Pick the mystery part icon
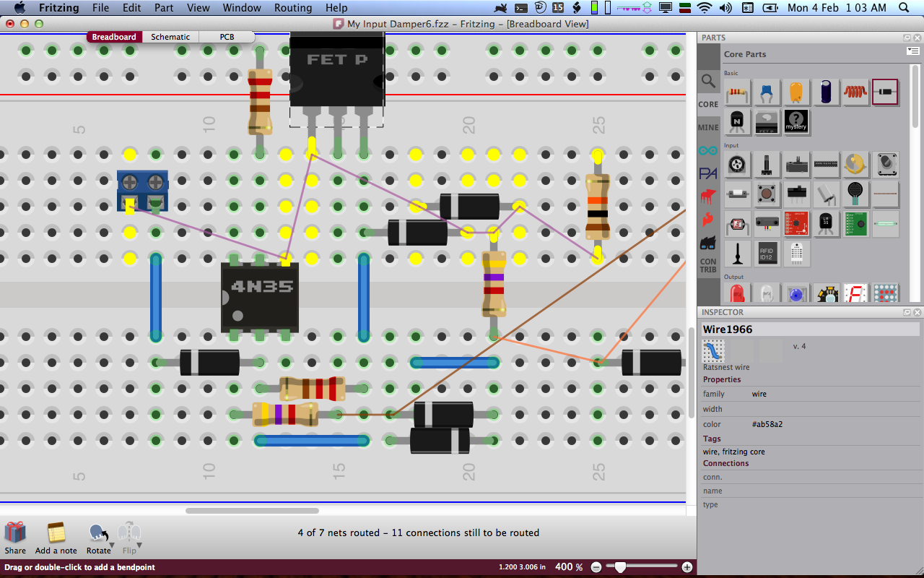The image size is (924, 578). click(x=796, y=121)
